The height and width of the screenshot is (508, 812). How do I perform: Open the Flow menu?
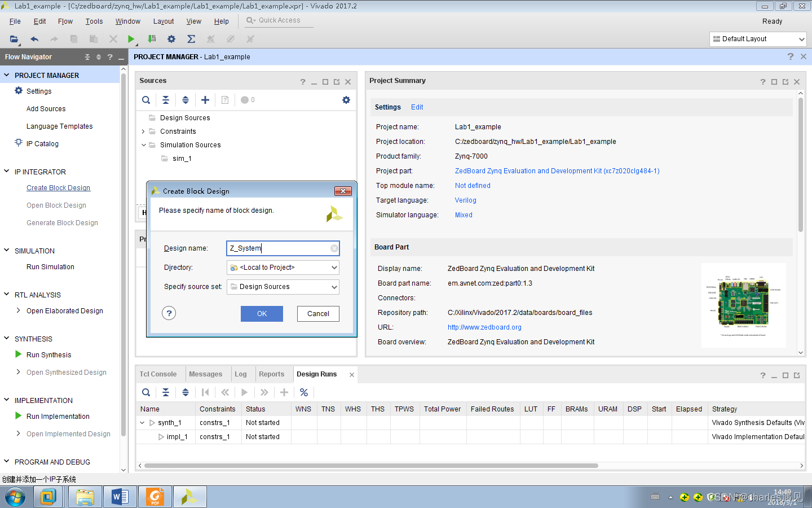(65, 21)
